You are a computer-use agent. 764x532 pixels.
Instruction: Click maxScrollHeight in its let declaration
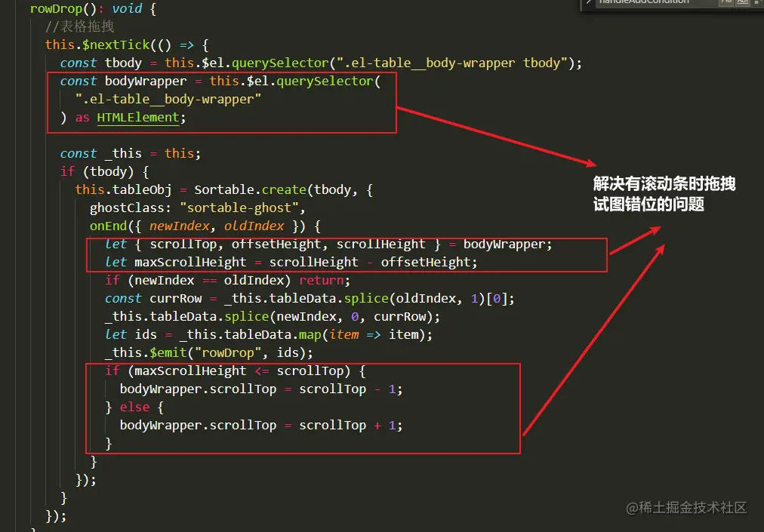pyautogui.click(x=190, y=262)
